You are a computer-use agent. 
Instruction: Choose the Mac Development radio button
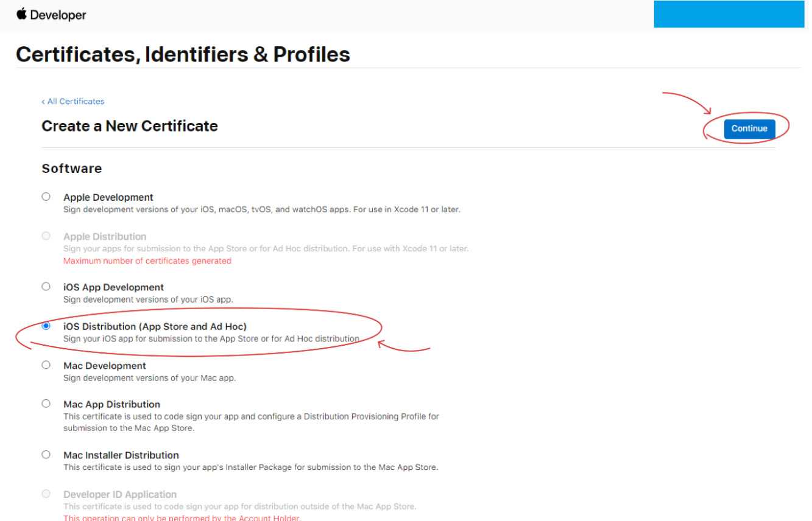click(x=46, y=365)
